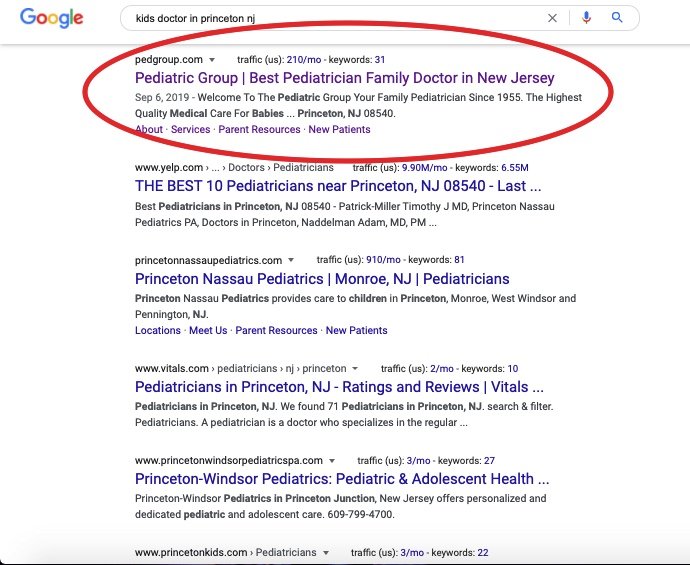Open New Patients sitelink under Pediatric Group
Screen dimensions: 690x565
339,129
